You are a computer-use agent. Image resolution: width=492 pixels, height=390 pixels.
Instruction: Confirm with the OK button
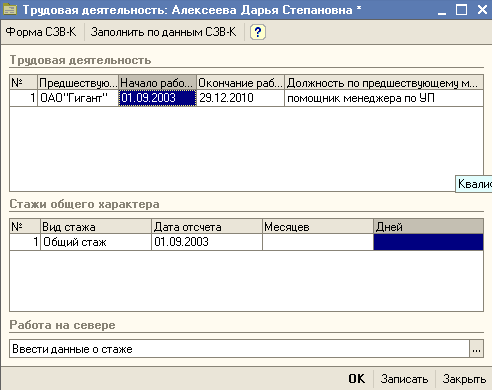pos(356,379)
